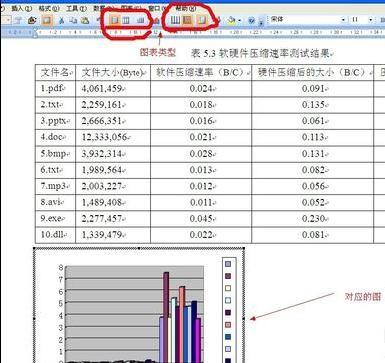Click the first-line indent ruler marker
The image size is (385, 363).
35,31
